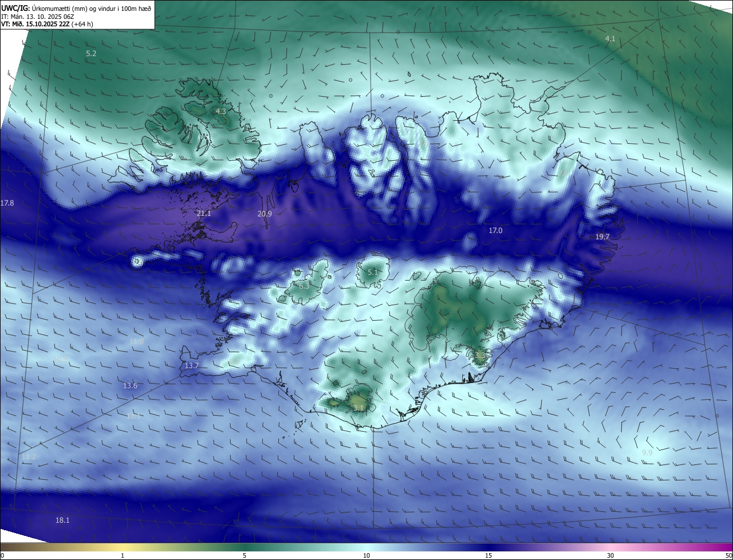Click the 17.0 value label on the map
The image size is (733, 560).
point(495,230)
